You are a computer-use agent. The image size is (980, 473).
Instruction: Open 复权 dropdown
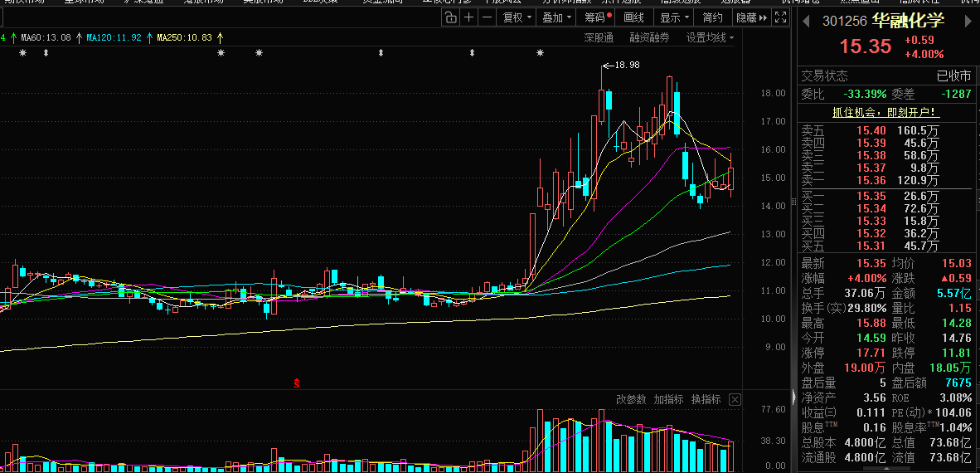pyautogui.click(x=517, y=17)
